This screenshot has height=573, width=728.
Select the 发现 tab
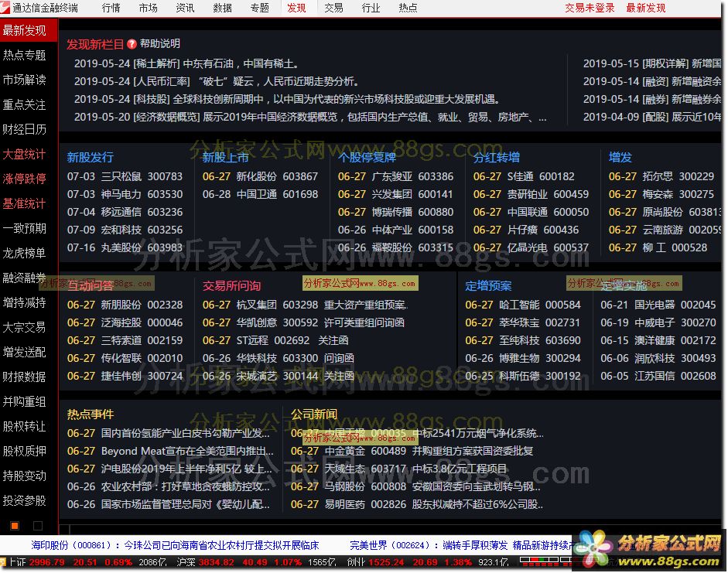(x=296, y=8)
